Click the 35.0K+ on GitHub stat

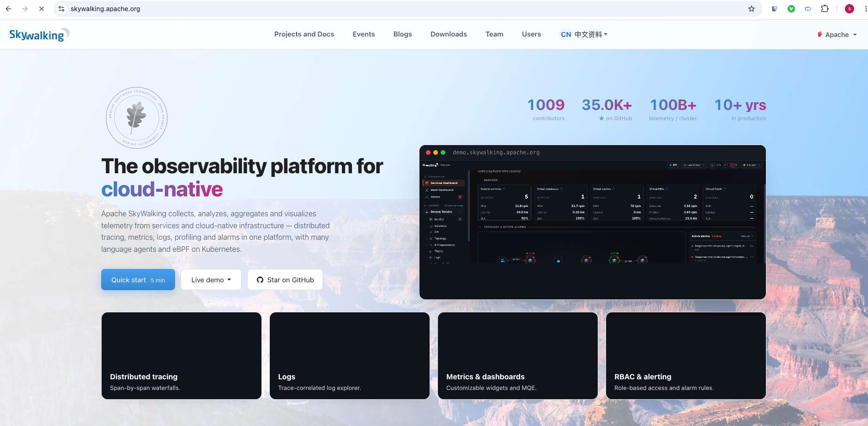pyautogui.click(x=607, y=110)
